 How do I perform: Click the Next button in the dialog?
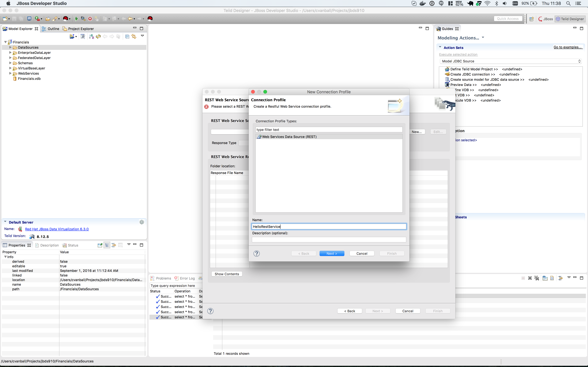point(332,253)
